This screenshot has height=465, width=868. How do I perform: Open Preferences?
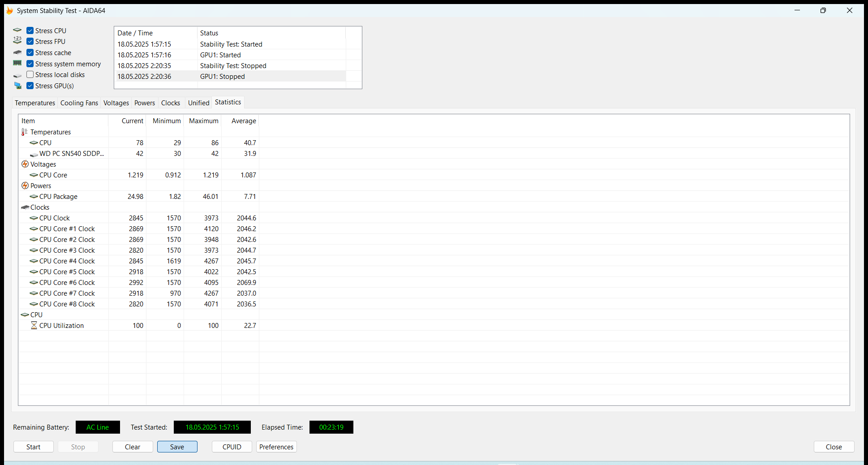click(x=276, y=447)
